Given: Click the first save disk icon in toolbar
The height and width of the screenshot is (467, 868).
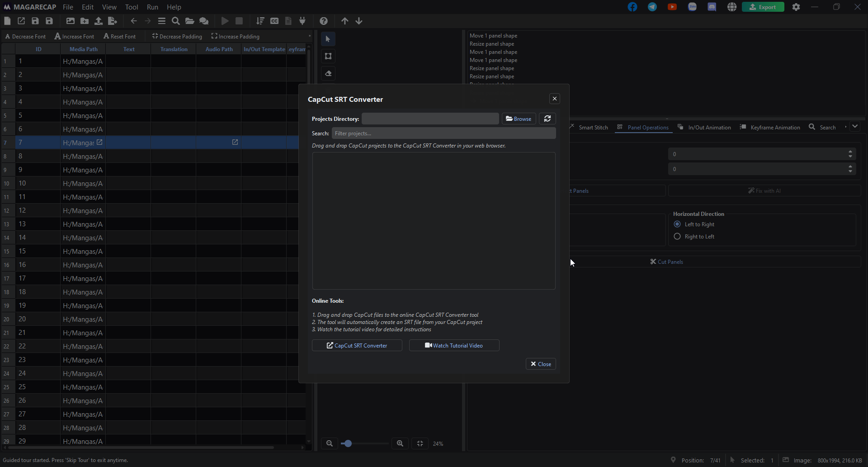Looking at the screenshot, I should (35, 21).
